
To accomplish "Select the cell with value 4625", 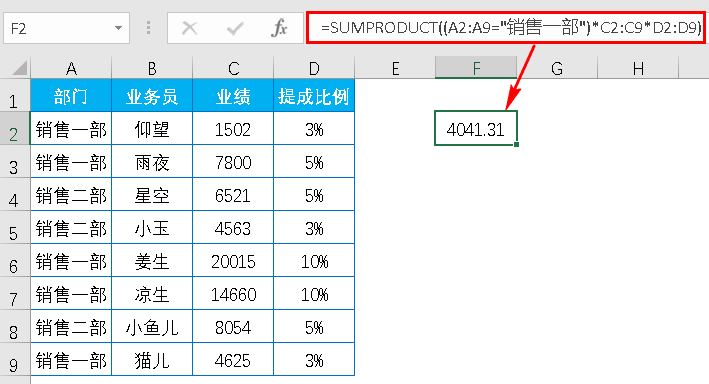I will click(x=233, y=360).
